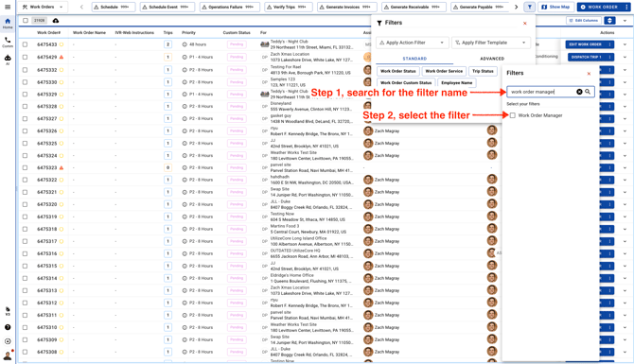Click the blue Work Order create button

point(600,7)
